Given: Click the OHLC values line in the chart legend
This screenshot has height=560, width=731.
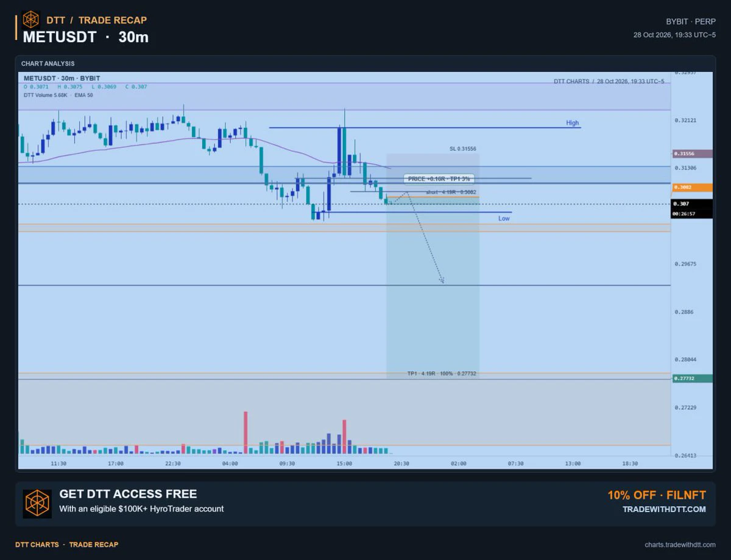Looking at the screenshot, I should click(85, 87).
